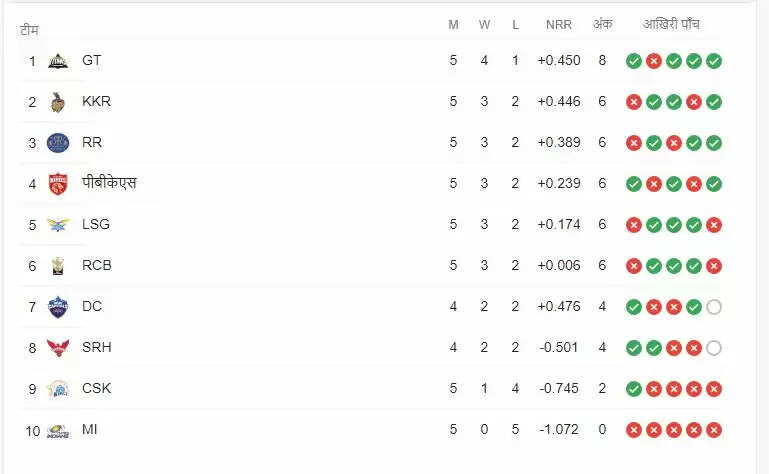Click the MI team logo
Image resolution: width=769 pixels, height=474 pixels.
click(58, 430)
